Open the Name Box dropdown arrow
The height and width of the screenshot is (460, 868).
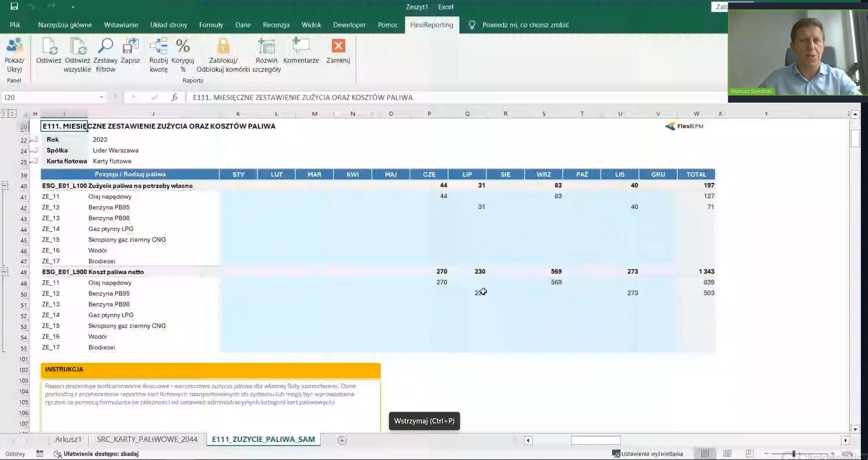101,97
